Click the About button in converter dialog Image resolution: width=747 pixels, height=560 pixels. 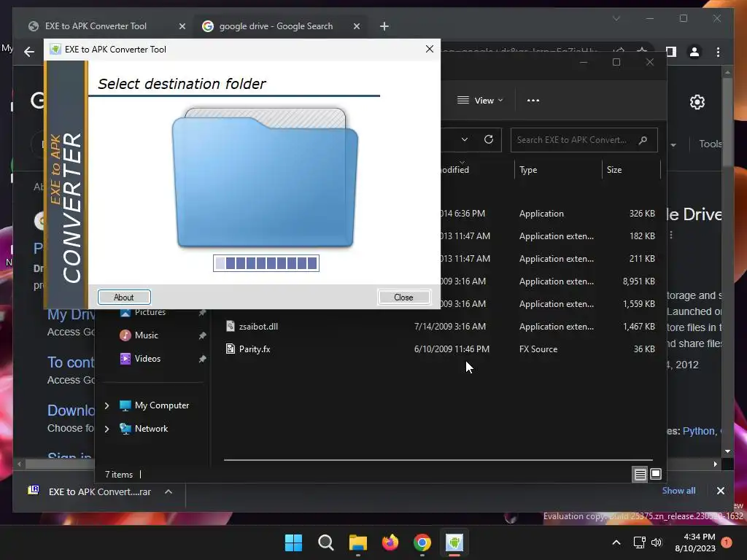pos(124,297)
